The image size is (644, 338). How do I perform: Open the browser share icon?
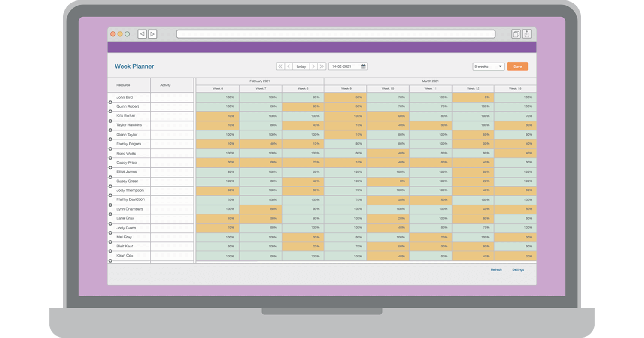[527, 34]
